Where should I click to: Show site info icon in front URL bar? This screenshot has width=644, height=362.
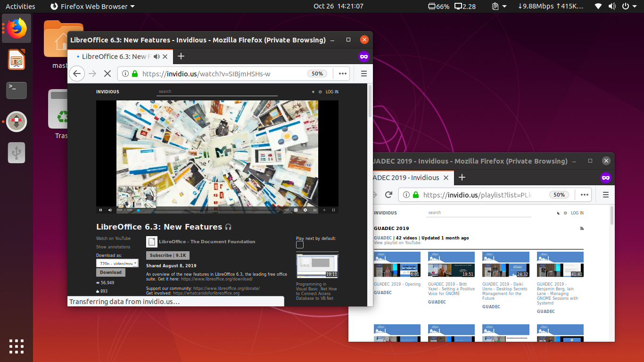(x=125, y=74)
